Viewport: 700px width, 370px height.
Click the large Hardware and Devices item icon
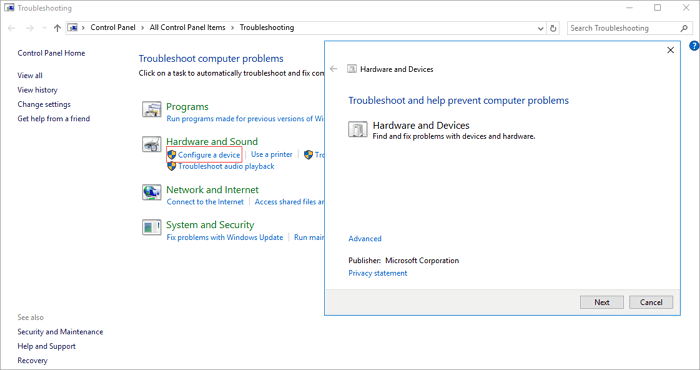pyautogui.click(x=357, y=129)
